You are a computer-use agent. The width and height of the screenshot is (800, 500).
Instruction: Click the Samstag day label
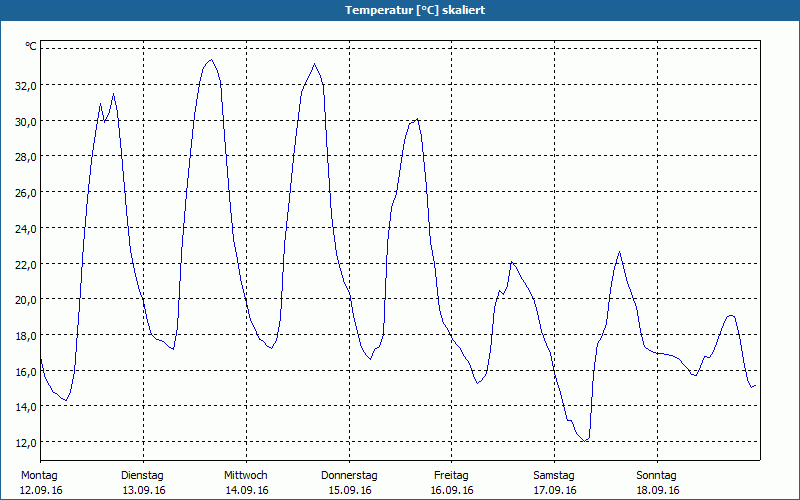click(554, 475)
